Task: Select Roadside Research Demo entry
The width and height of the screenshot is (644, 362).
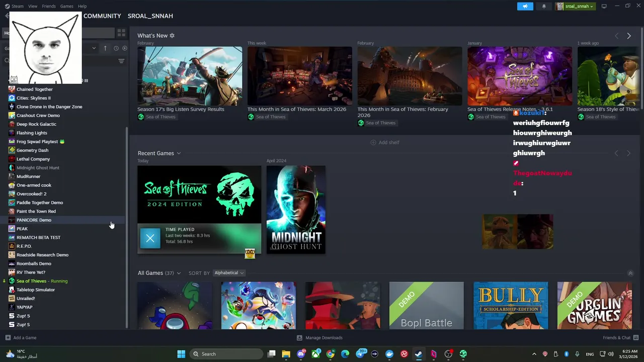Action: click(42, 255)
